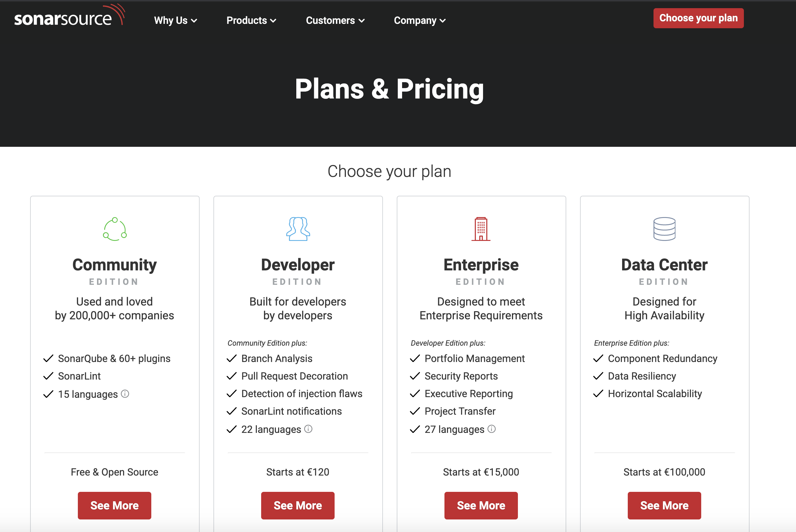This screenshot has width=796, height=532.
Task: Click the Enterprise edition building icon
Action: click(481, 229)
